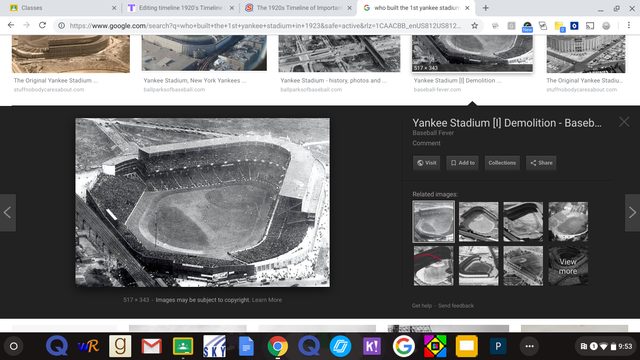Open Google Classroom from the shelf
Screen dimensions: 640x360
183,346
